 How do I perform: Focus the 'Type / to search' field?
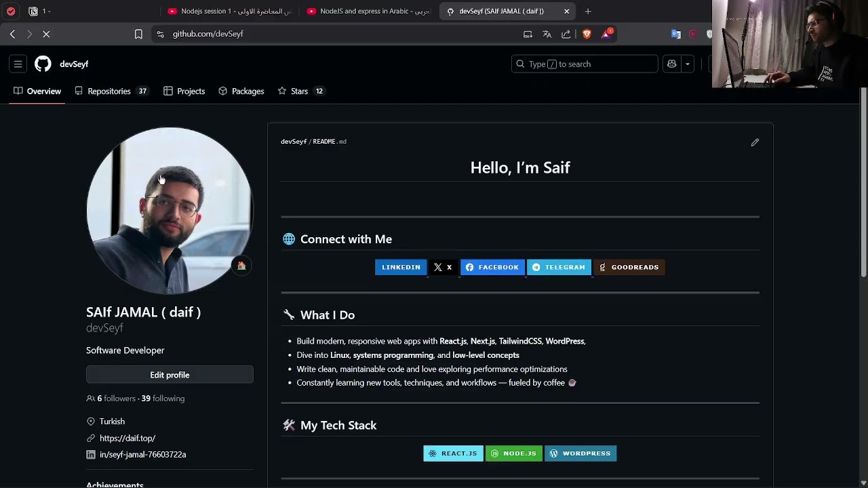click(x=585, y=64)
